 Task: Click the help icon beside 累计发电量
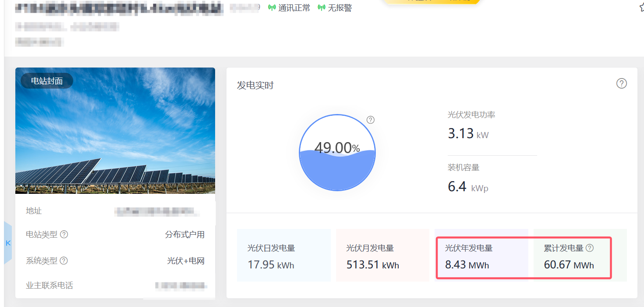(x=590, y=248)
